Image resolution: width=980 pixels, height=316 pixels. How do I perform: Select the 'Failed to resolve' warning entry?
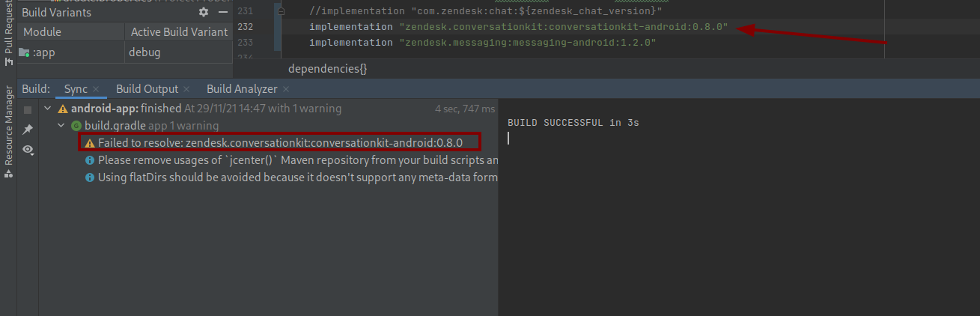coord(280,142)
